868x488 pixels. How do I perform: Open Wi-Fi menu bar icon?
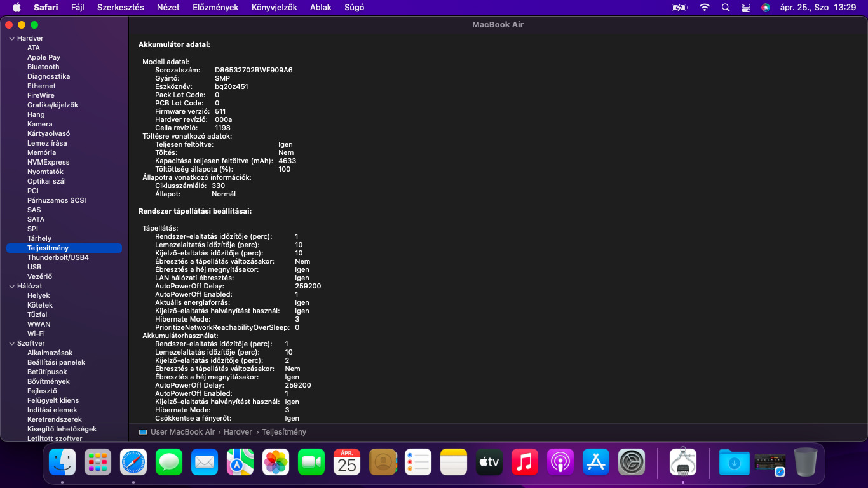[x=704, y=8]
